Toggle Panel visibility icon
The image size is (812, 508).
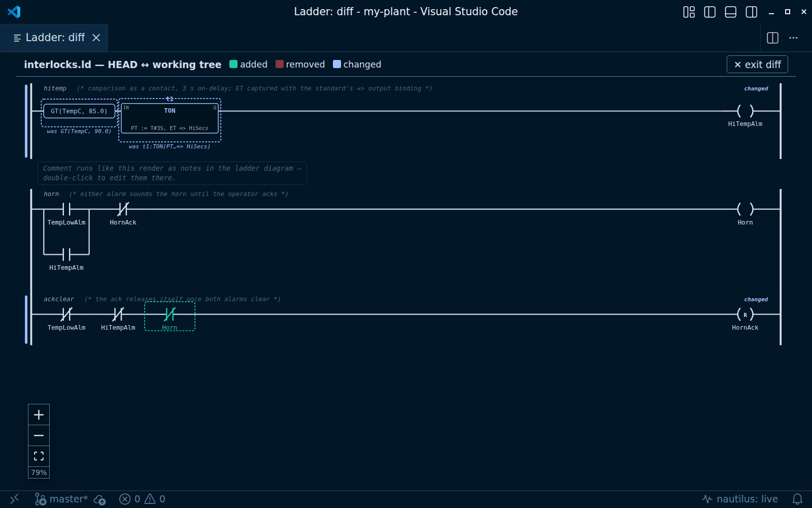pyautogui.click(x=730, y=12)
